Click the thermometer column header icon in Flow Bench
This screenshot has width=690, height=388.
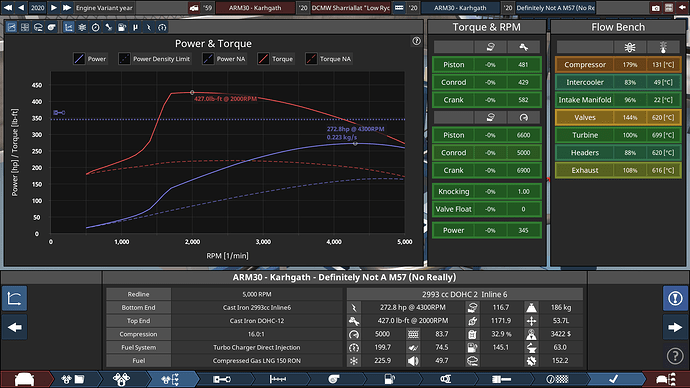point(663,47)
